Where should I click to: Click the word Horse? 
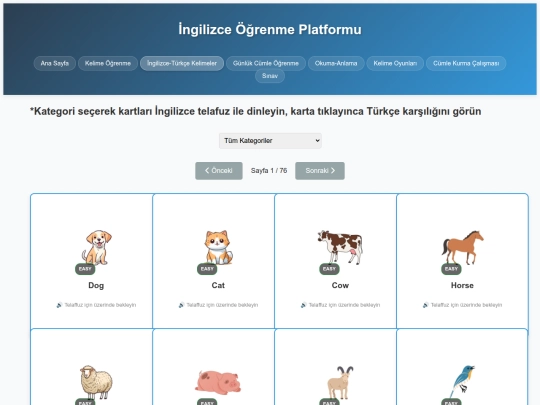[462, 285]
